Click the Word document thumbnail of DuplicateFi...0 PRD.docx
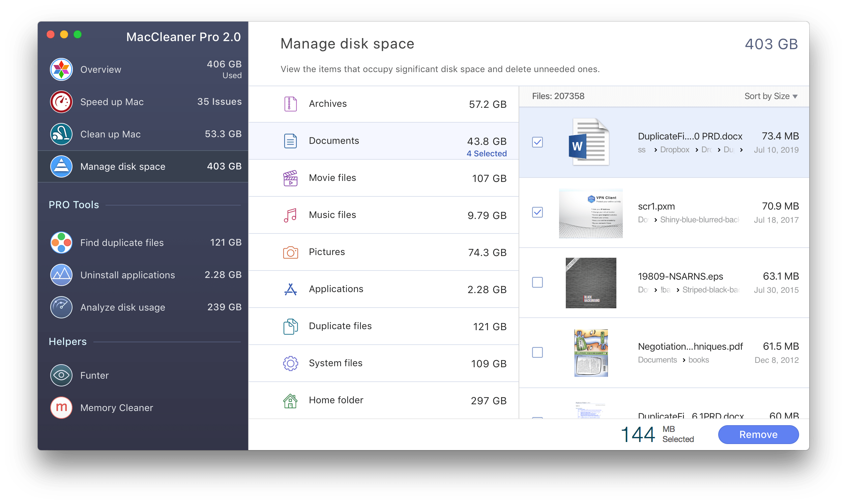The width and height of the screenshot is (847, 504). [589, 142]
